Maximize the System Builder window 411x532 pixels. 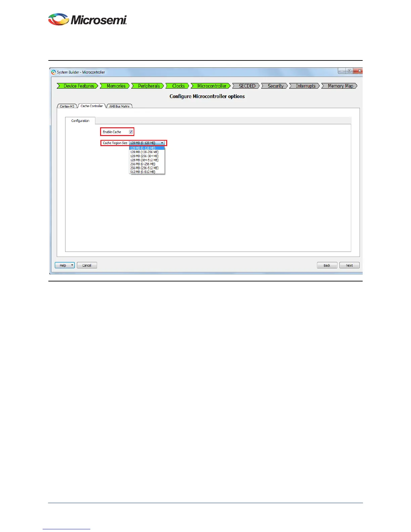tap(350, 71)
